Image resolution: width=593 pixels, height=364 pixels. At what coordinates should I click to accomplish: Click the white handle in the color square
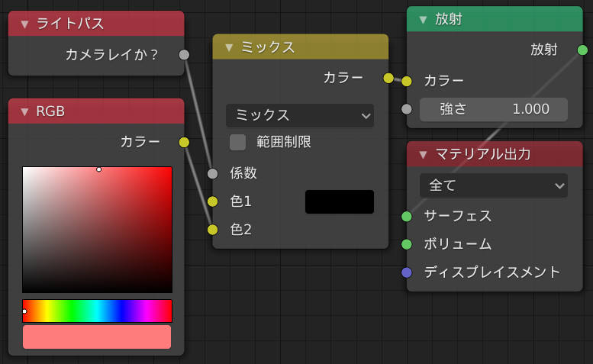click(98, 169)
